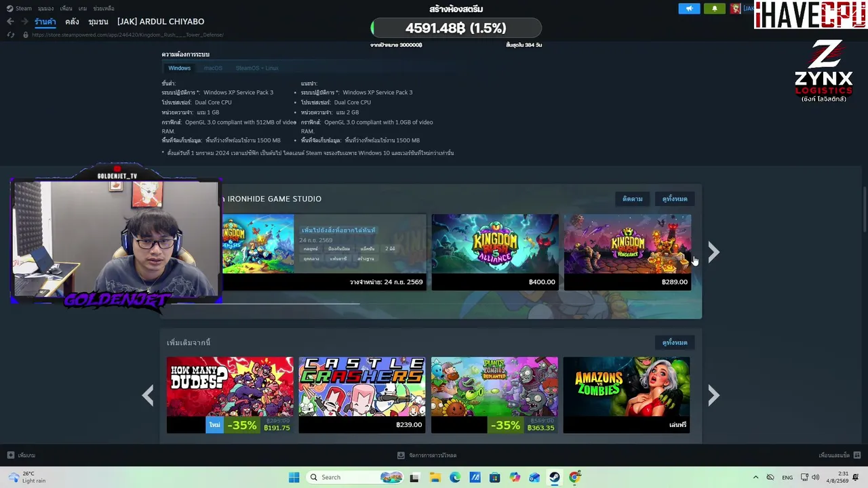This screenshot has width=868, height=488.
Task: Click the padlock icon beside the store URL
Action: click(26, 35)
